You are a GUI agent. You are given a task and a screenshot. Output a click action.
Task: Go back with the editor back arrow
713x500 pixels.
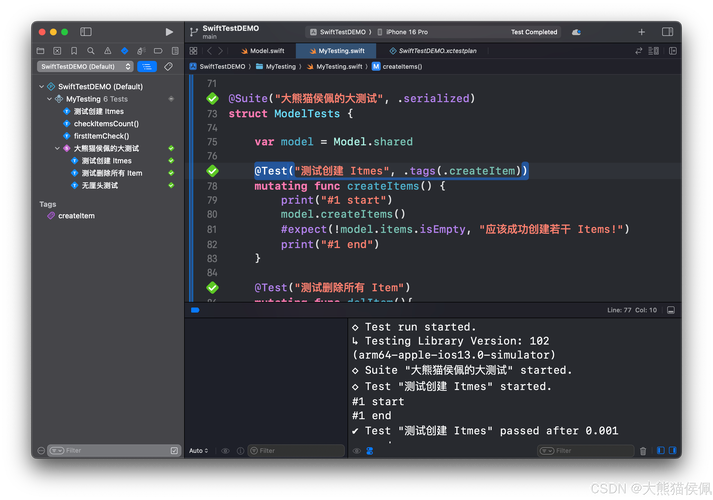pyautogui.click(x=210, y=51)
